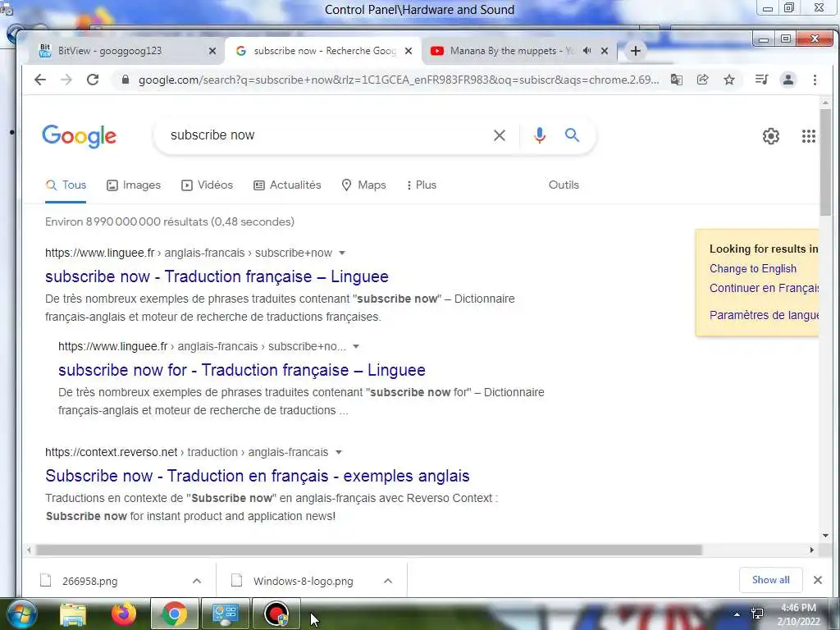
Task: Close the Manana By the muppets tab
Action: (605, 51)
